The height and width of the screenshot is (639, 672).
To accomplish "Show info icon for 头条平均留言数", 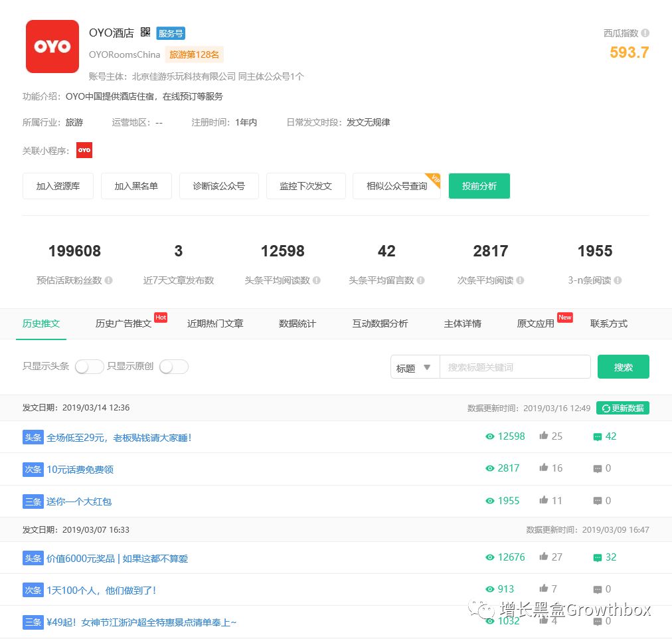I will tap(420, 280).
